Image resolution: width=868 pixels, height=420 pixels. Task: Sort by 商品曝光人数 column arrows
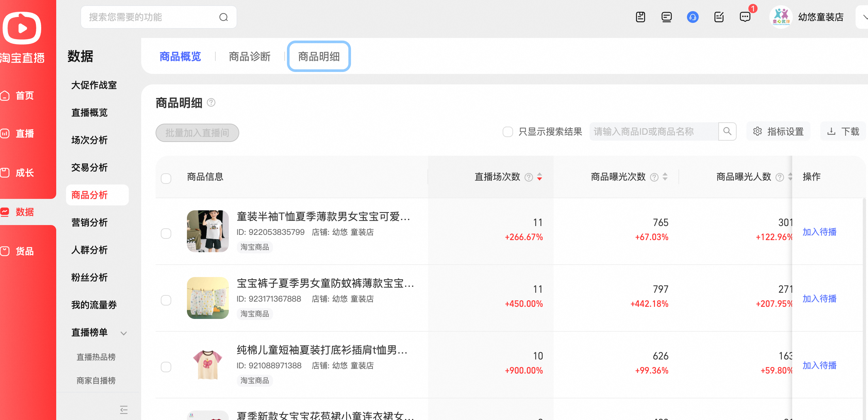(790, 177)
